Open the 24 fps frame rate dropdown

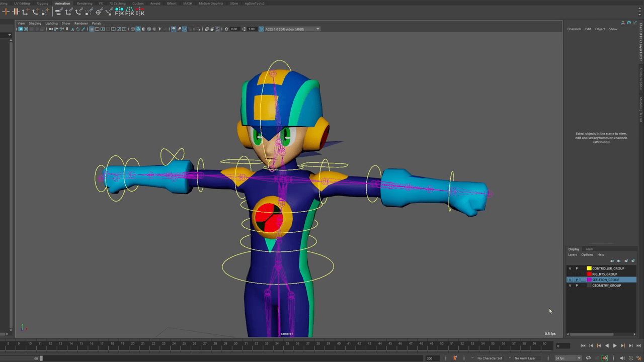568,358
